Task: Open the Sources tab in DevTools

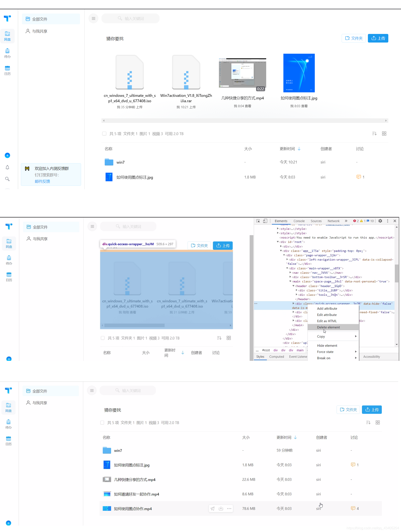Action: coord(316,221)
